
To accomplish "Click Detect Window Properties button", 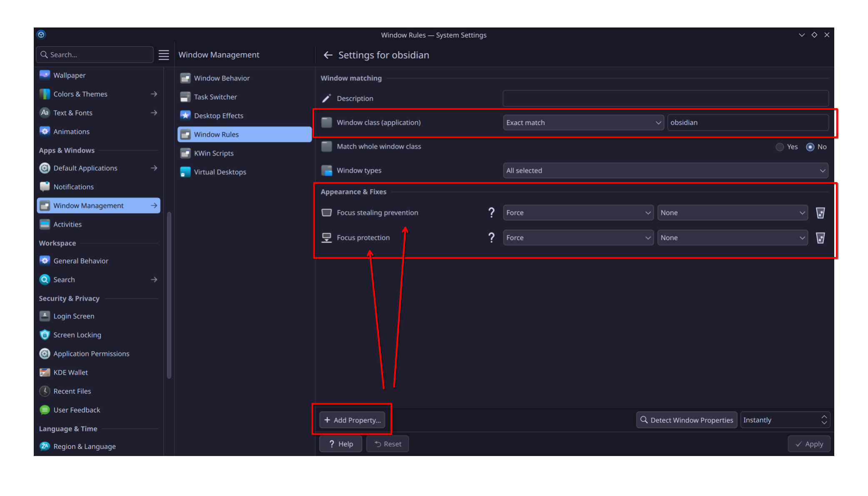I will [686, 420].
